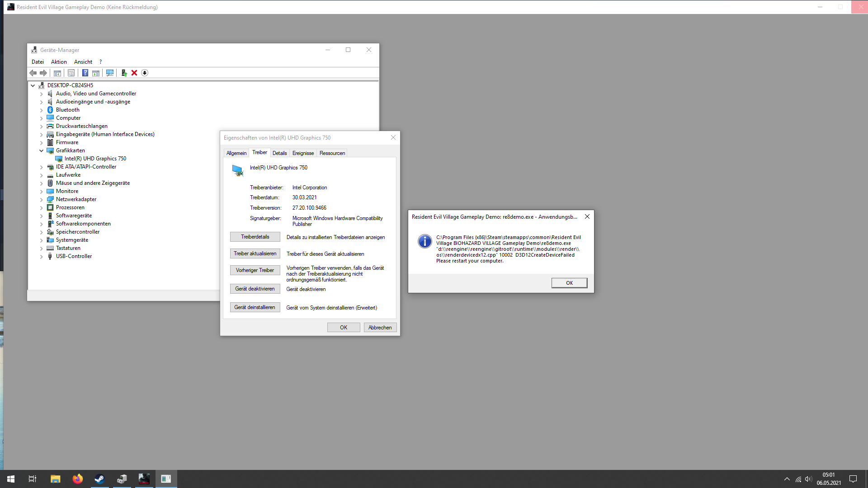Viewport: 868px width, 488px height.
Task: Collapse the DESKTOP-CB24SH5 root node
Action: (33, 85)
